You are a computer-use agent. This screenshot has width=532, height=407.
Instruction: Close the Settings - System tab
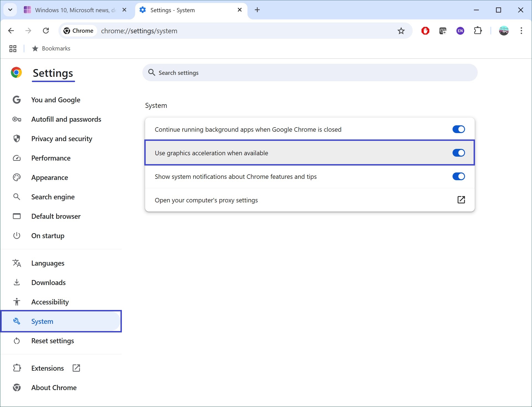(x=240, y=10)
